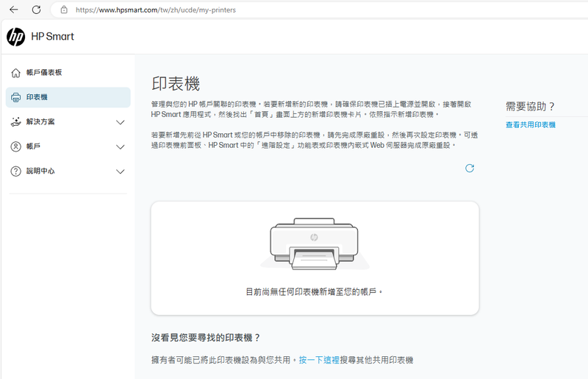Click the account person icon beside 帳戶
588x379 pixels.
[15, 146]
